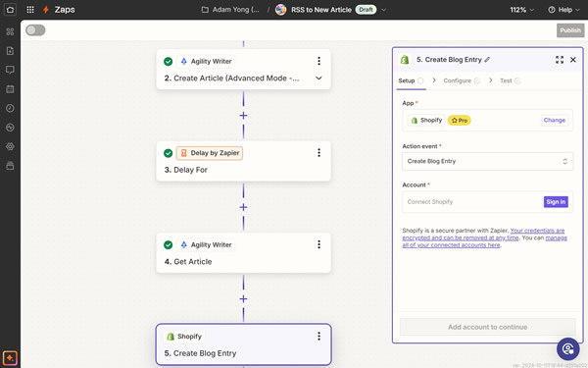The height and width of the screenshot is (368, 588).
Task: Click the Shopify chip on step 5
Action: point(184,337)
